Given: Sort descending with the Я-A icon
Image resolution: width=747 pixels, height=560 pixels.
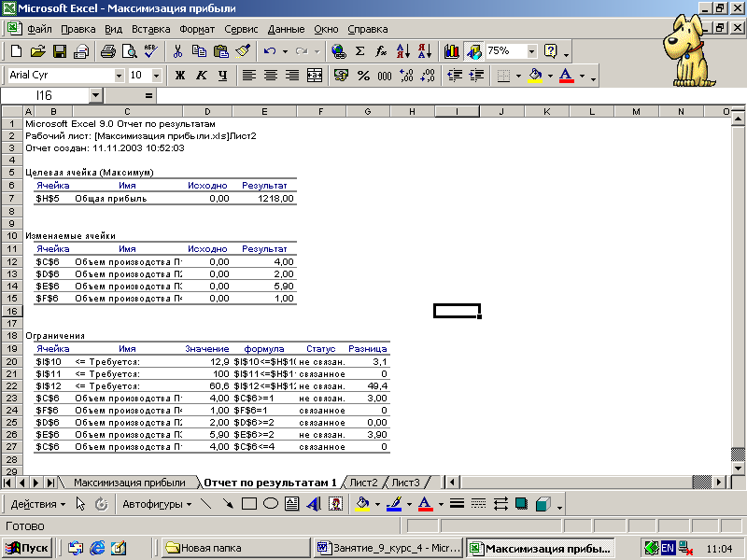Looking at the screenshot, I should point(424,51).
